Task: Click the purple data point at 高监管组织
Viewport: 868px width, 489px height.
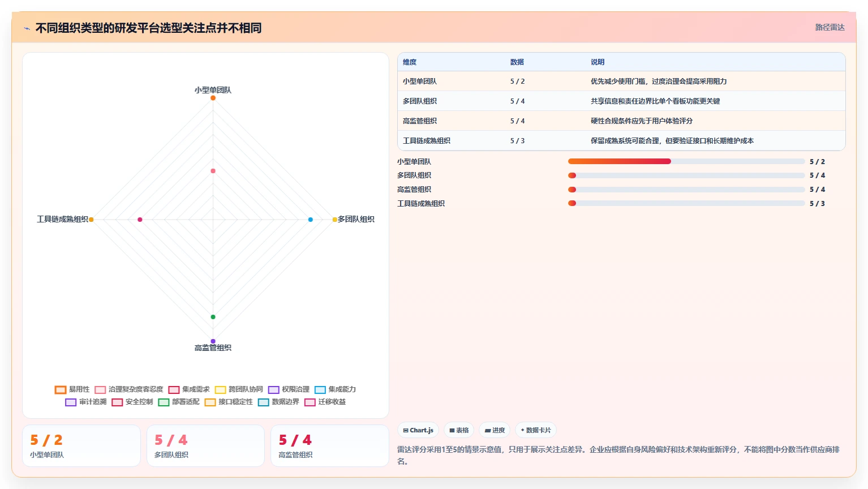Action: point(213,341)
